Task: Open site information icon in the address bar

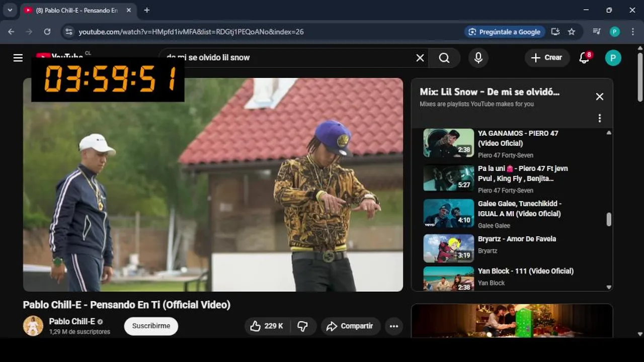Action: click(69, 32)
